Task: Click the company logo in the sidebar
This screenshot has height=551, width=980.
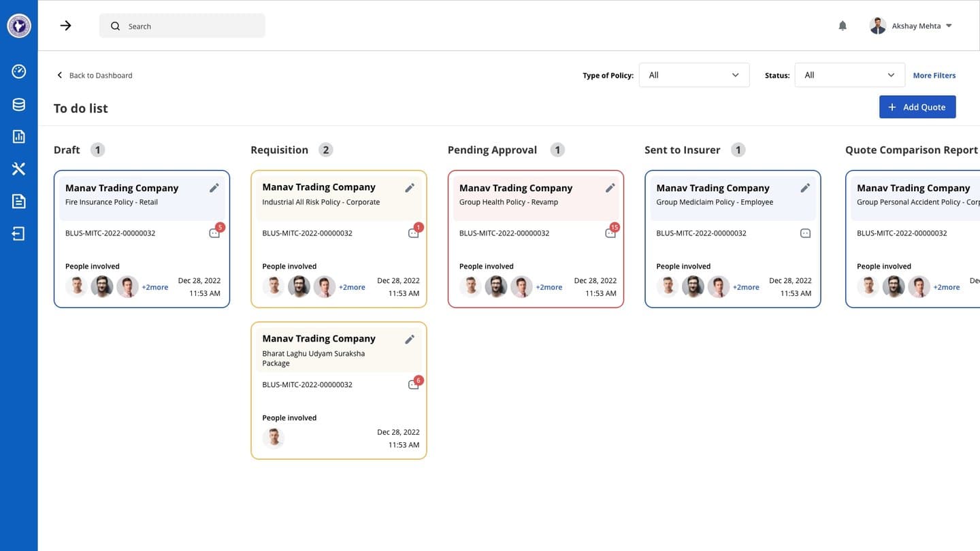Action: pyautogui.click(x=19, y=26)
